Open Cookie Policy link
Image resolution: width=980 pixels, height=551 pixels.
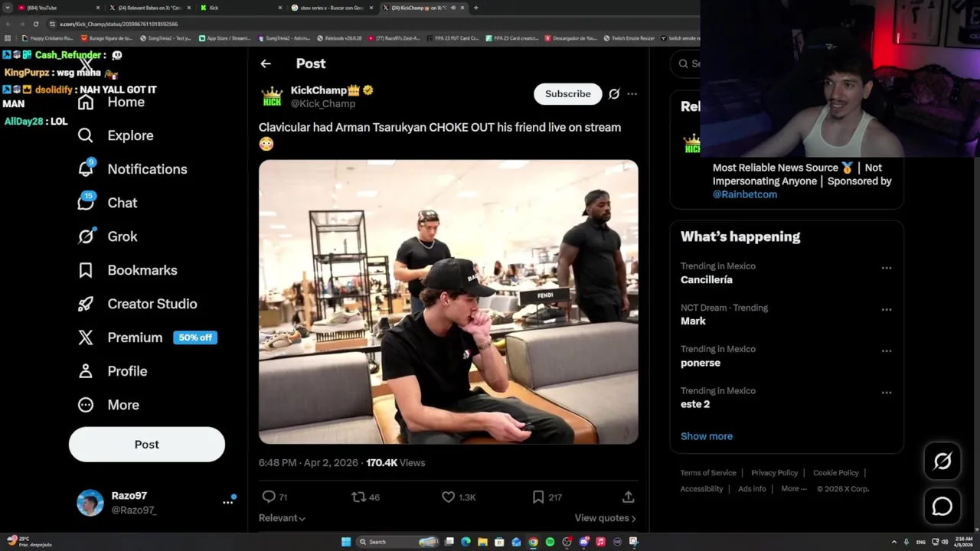835,473
